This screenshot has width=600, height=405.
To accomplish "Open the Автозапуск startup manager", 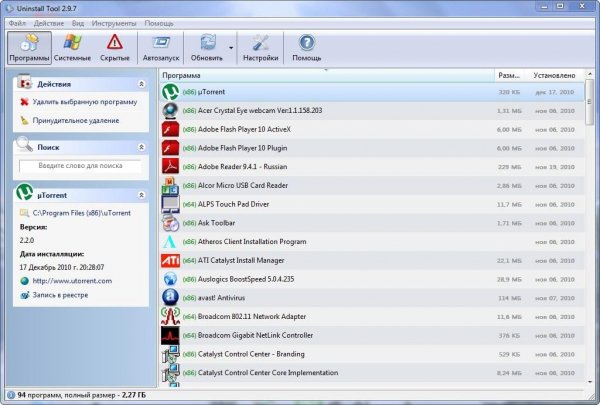I will click(x=161, y=48).
